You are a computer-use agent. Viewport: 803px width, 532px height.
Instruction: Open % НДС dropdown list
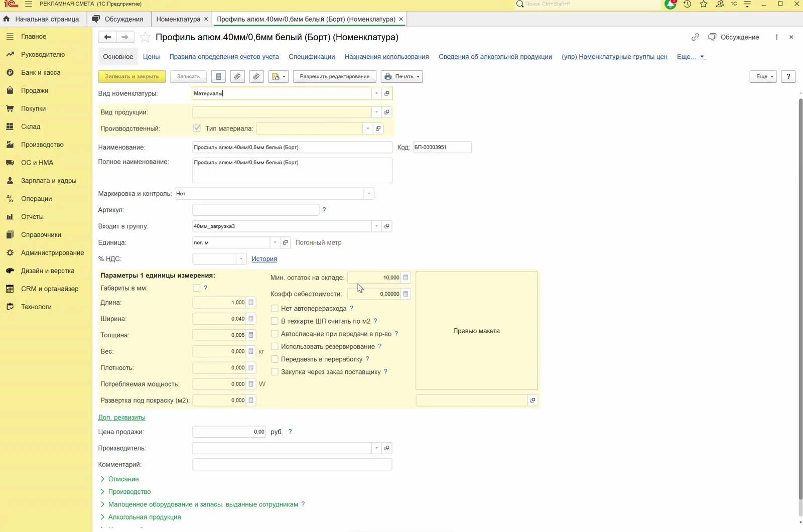pyautogui.click(x=241, y=259)
